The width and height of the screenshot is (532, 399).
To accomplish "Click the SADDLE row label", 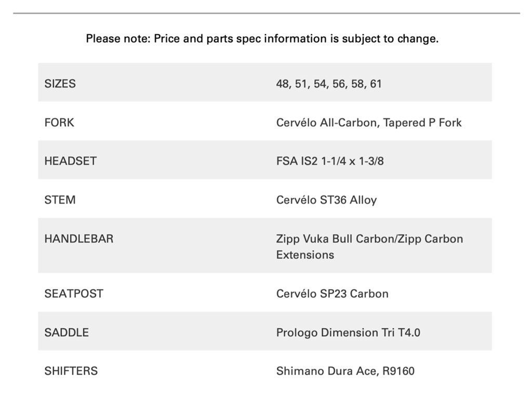I will 66,332.
